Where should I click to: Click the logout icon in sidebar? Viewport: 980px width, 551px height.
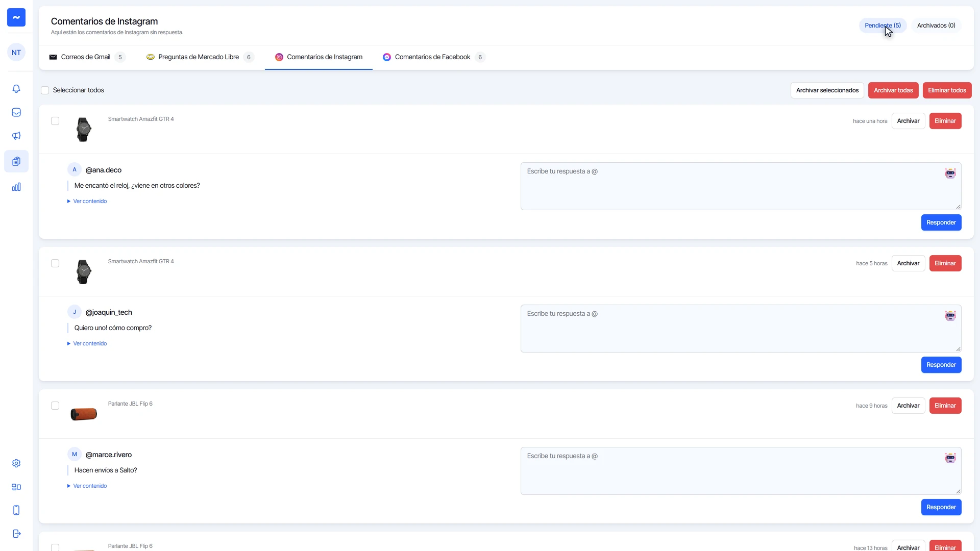(x=16, y=534)
